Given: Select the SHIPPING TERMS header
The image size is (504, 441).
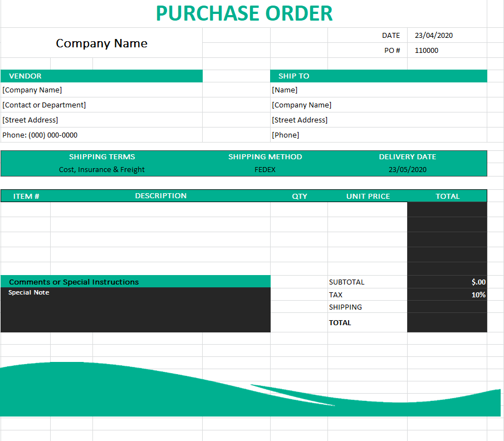Looking at the screenshot, I should (x=102, y=157).
